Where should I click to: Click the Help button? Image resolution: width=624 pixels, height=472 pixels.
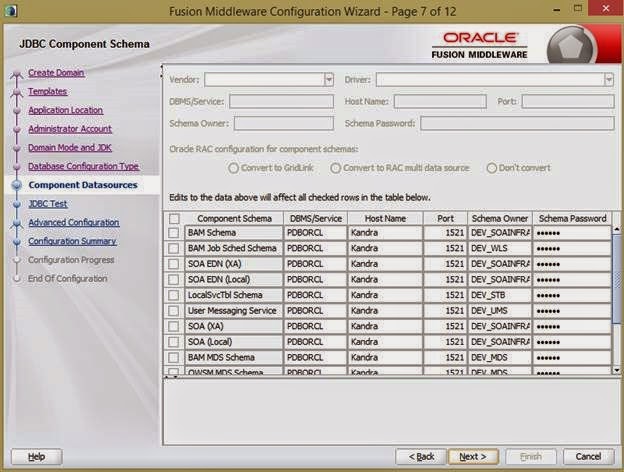[36, 457]
